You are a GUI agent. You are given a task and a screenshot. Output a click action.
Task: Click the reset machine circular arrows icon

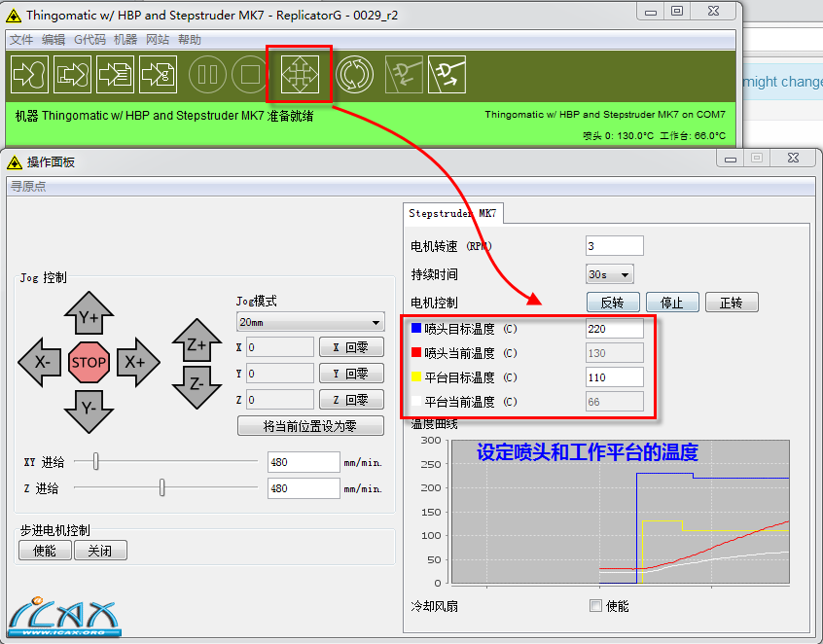pos(354,75)
